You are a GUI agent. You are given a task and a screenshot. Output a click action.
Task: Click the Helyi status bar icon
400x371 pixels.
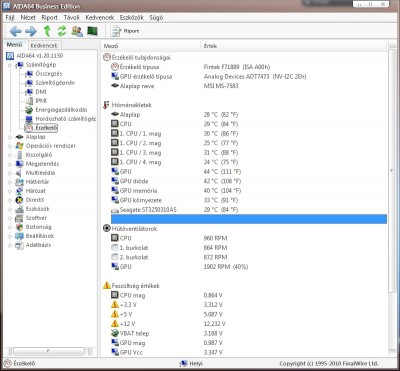point(183,363)
